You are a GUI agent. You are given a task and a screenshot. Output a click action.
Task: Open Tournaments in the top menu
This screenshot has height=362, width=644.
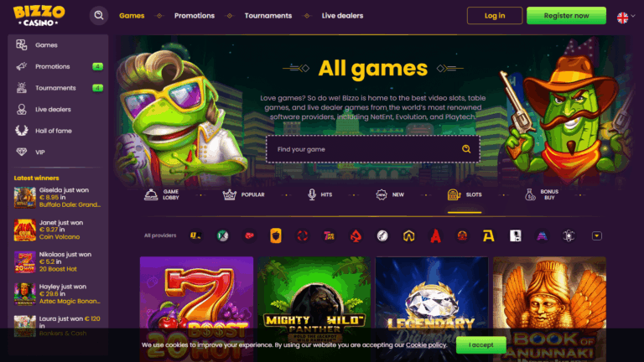click(268, 16)
